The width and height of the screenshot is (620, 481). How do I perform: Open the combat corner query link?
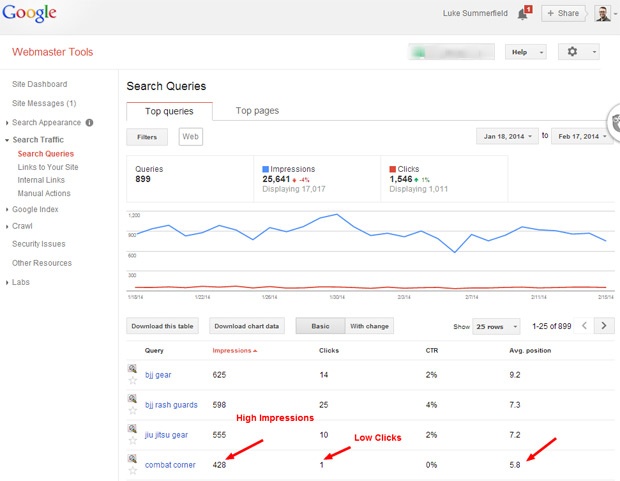click(170, 465)
